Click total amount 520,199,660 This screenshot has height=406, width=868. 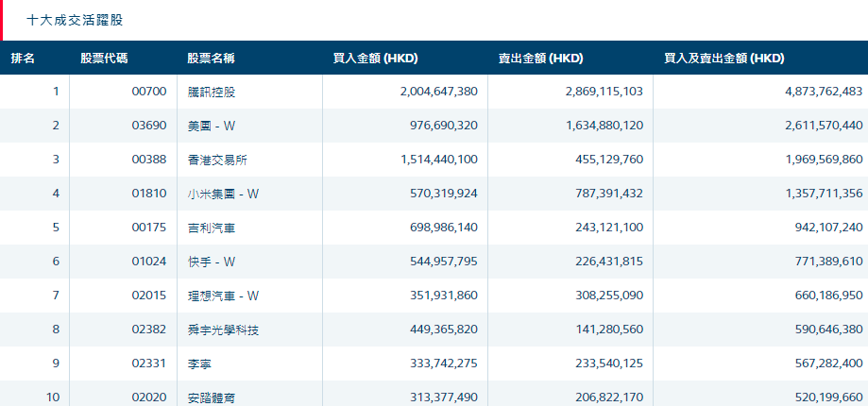coord(828,398)
